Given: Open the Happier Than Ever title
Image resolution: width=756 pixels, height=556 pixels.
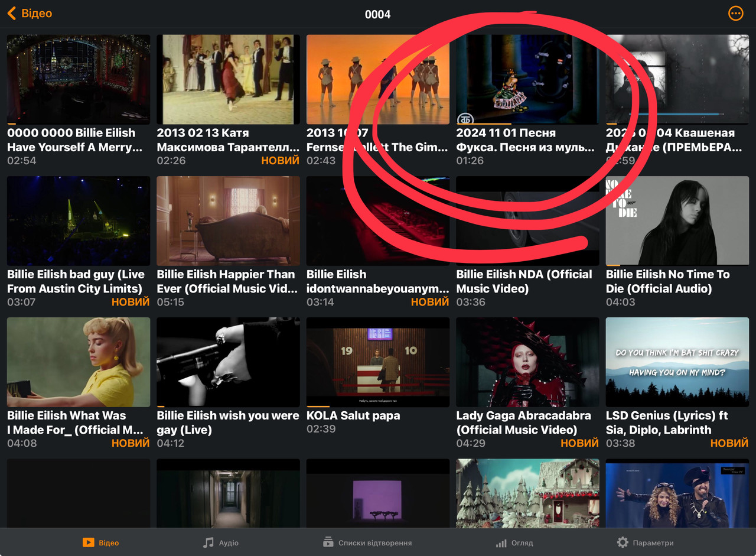Looking at the screenshot, I should tap(227, 281).
